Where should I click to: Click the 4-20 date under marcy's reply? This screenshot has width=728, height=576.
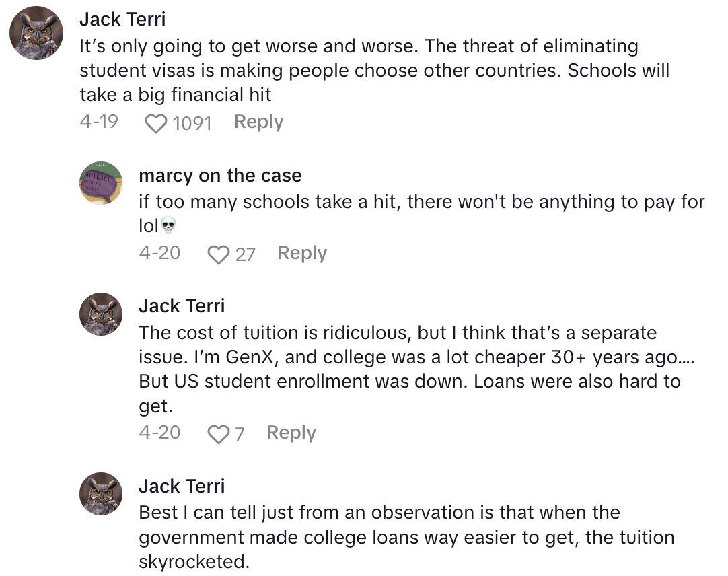click(159, 253)
